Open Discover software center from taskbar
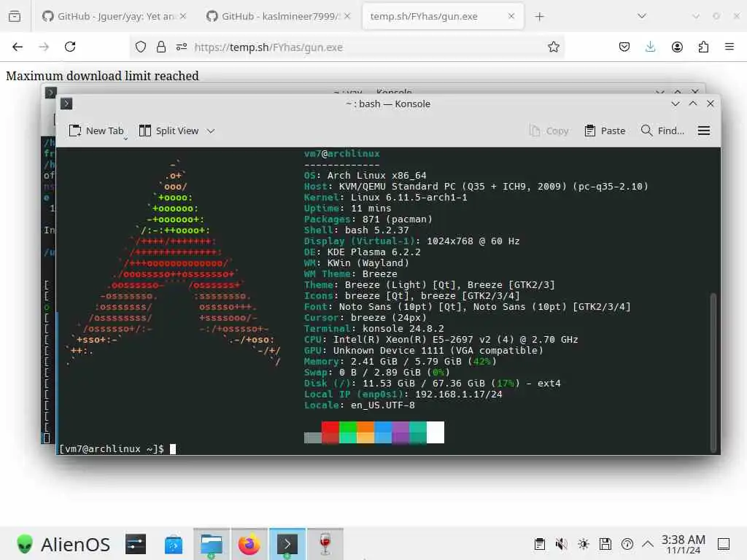Image resolution: width=747 pixels, height=560 pixels. 174,544
